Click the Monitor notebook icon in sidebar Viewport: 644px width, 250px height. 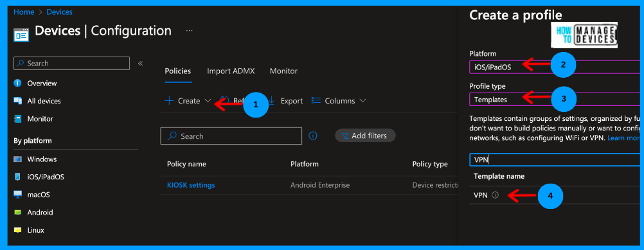[x=17, y=119]
